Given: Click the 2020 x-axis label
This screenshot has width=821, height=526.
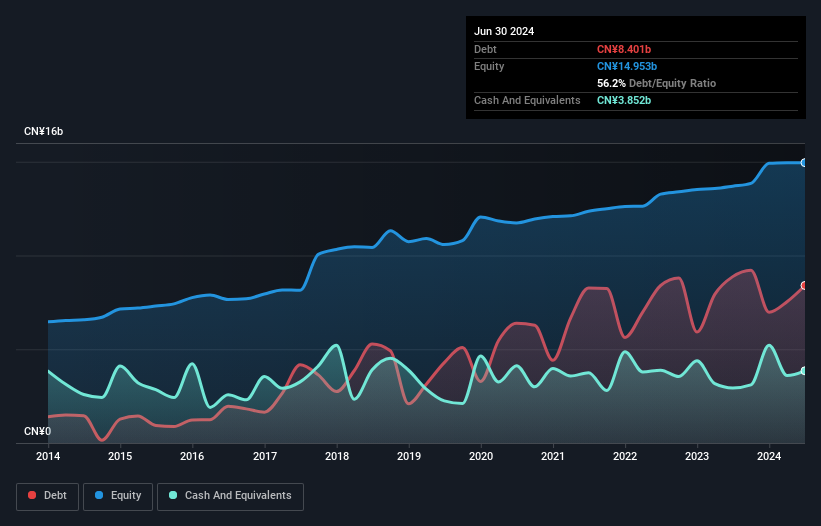Looking at the screenshot, I should [x=481, y=456].
